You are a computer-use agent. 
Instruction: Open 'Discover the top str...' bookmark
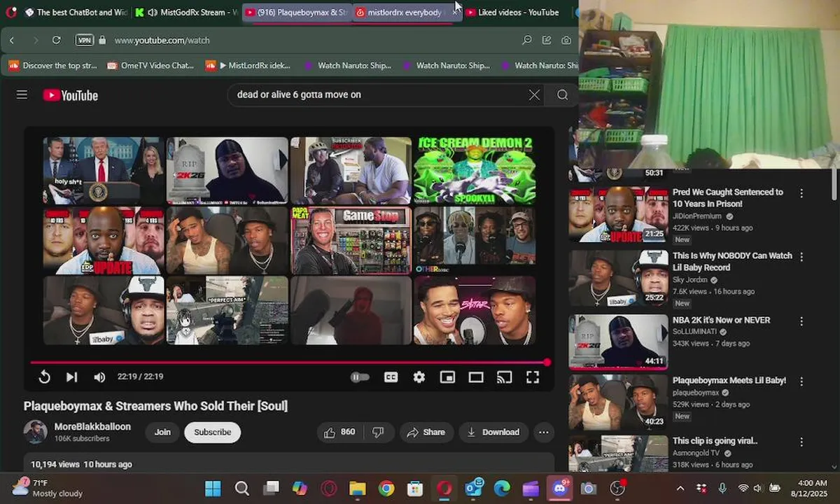pos(52,65)
